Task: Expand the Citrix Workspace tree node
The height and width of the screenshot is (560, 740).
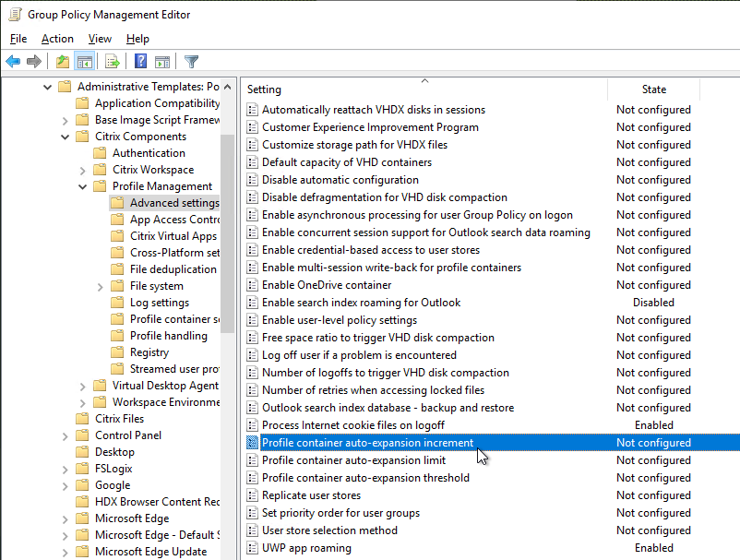Action: pos(83,171)
